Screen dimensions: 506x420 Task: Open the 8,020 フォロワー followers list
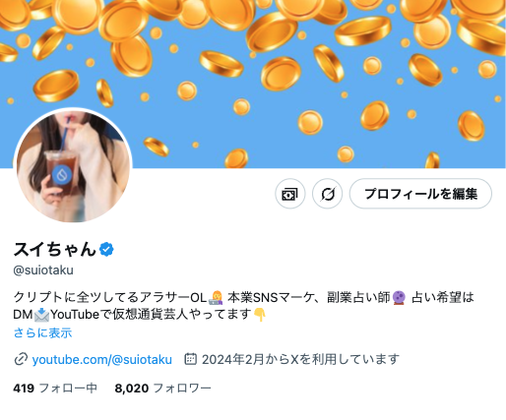(162, 389)
